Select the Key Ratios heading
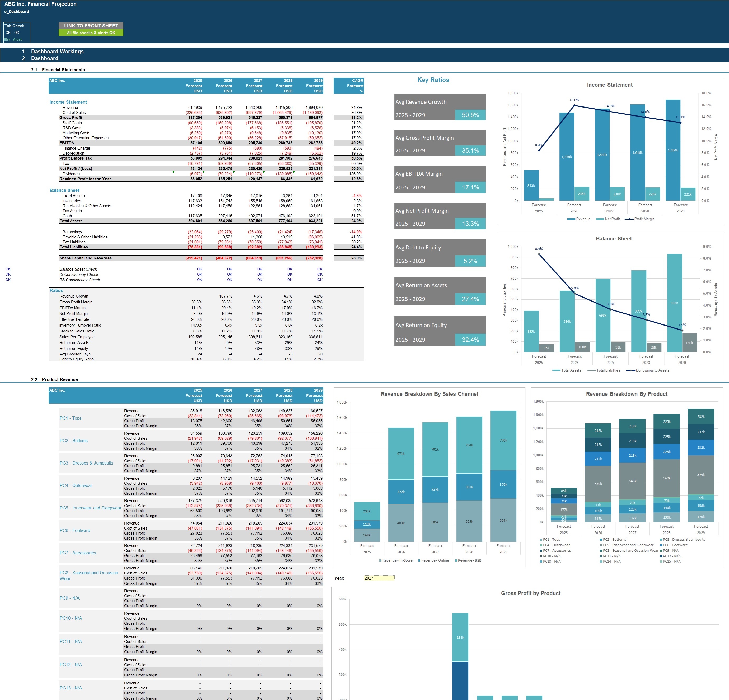The width and height of the screenshot is (729, 700). point(433,80)
